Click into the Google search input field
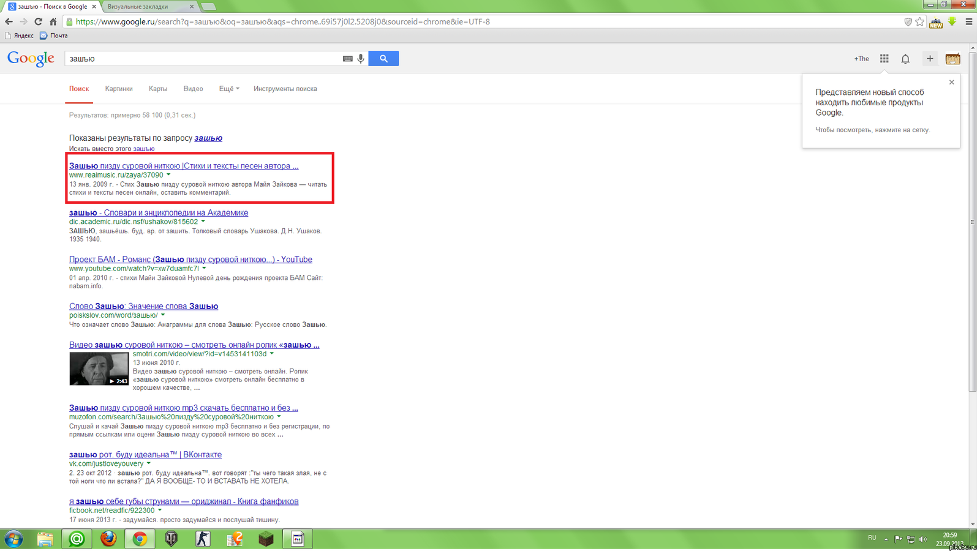The width and height of the screenshot is (980, 554). [202, 59]
